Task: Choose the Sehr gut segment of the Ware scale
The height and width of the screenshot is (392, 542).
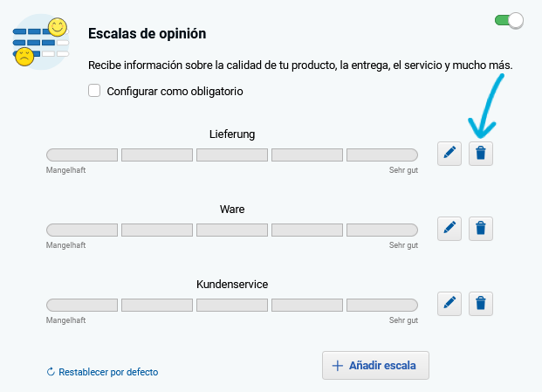Action: 382,230
